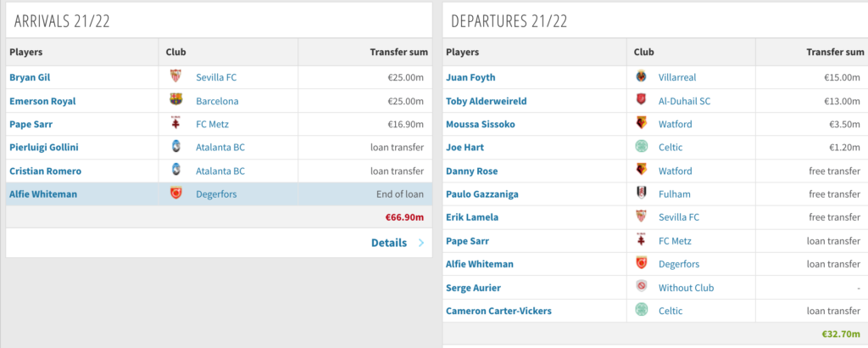Click the FC Metz crest beside Pape Sarr arrival
Image resolution: width=868 pixels, height=348 pixels.
[175, 124]
